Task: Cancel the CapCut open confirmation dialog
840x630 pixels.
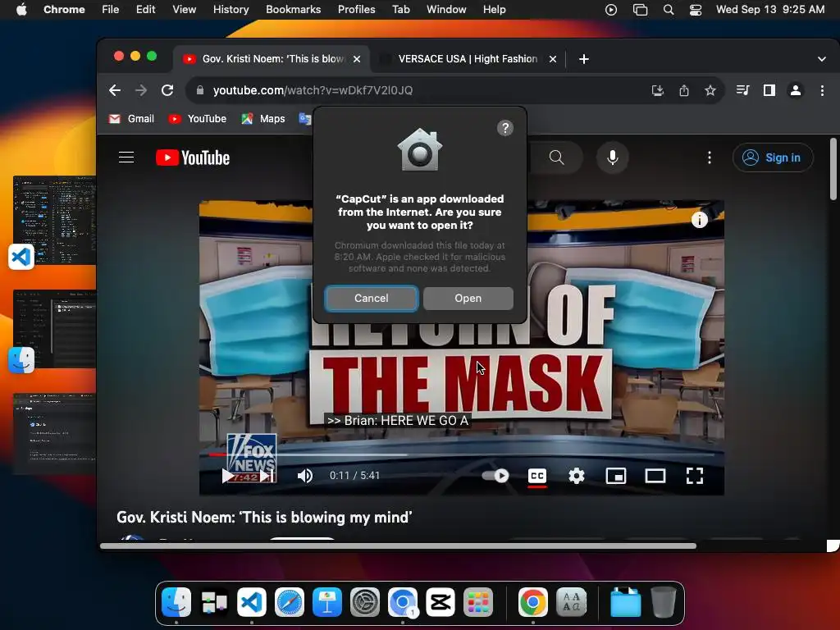Action: tap(372, 299)
